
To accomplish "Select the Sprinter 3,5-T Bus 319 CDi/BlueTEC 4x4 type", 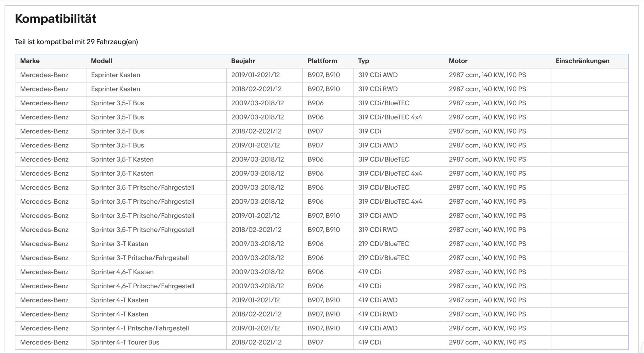I will (x=390, y=117).
